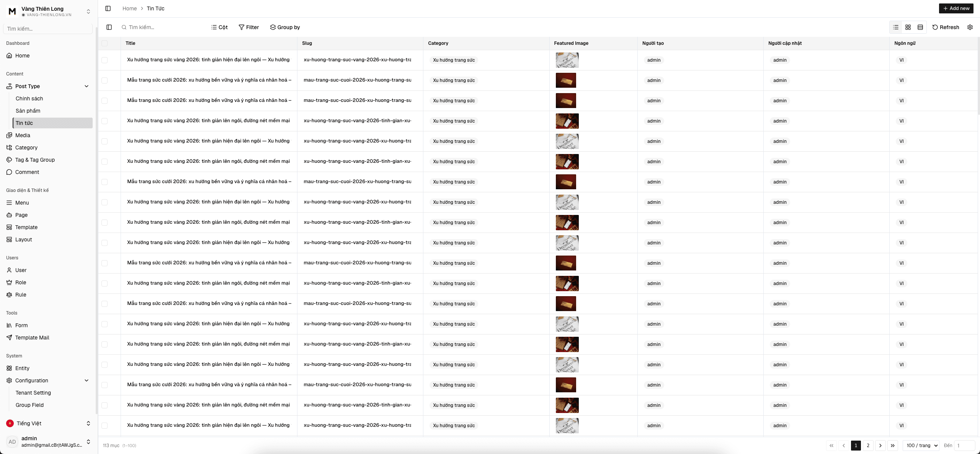The height and width of the screenshot is (454, 980).
Task: Toggle the main sidebar panel icon near breadcrumb
Action: 108,8
